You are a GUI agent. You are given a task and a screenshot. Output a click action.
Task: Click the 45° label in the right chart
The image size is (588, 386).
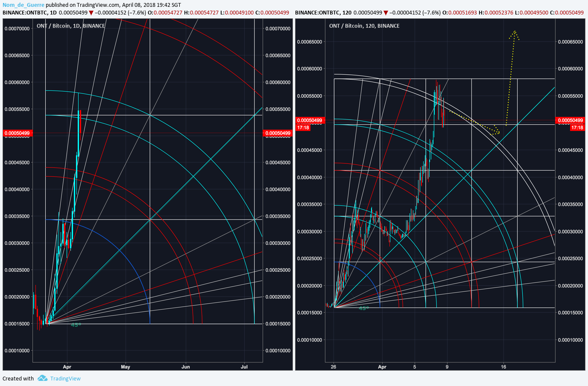click(364, 308)
